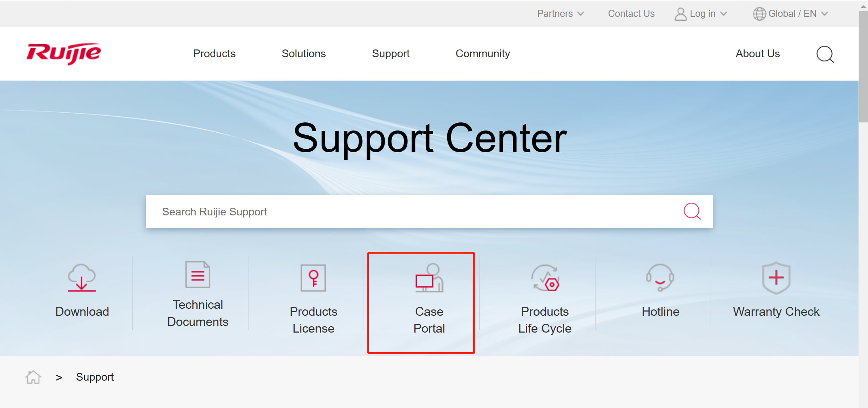The height and width of the screenshot is (408, 868).
Task: Submit search with red magnifier icon
Action: coord(692,211)
